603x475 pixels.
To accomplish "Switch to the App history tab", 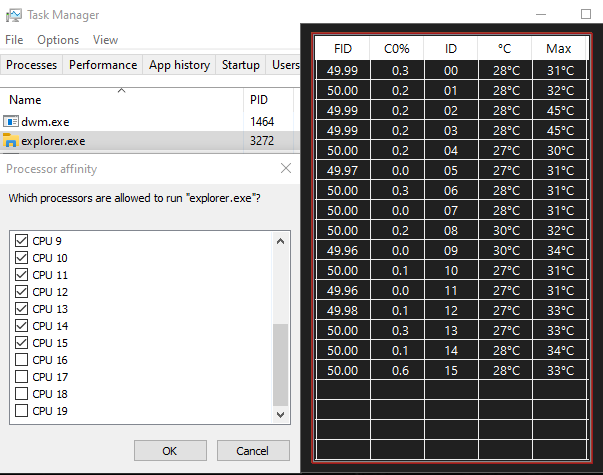I will click(x=180, y=65).
